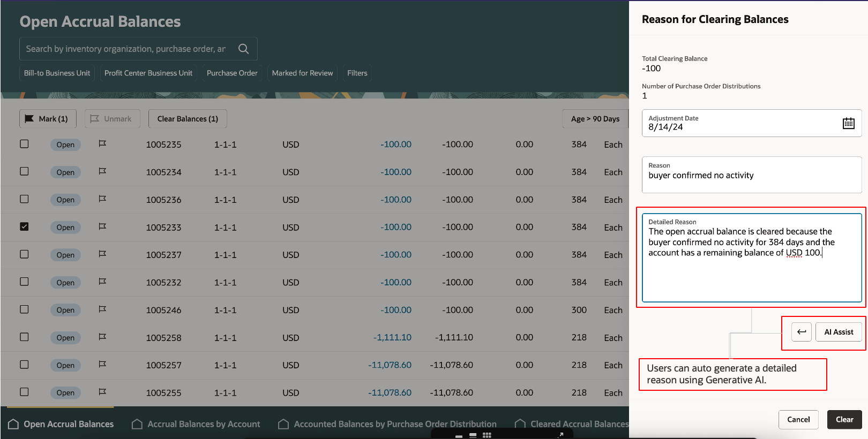The height and width of the screenshot is (439, 868).
Task: Click the age value 300 for 1005246
Action: tap(579, 310)
